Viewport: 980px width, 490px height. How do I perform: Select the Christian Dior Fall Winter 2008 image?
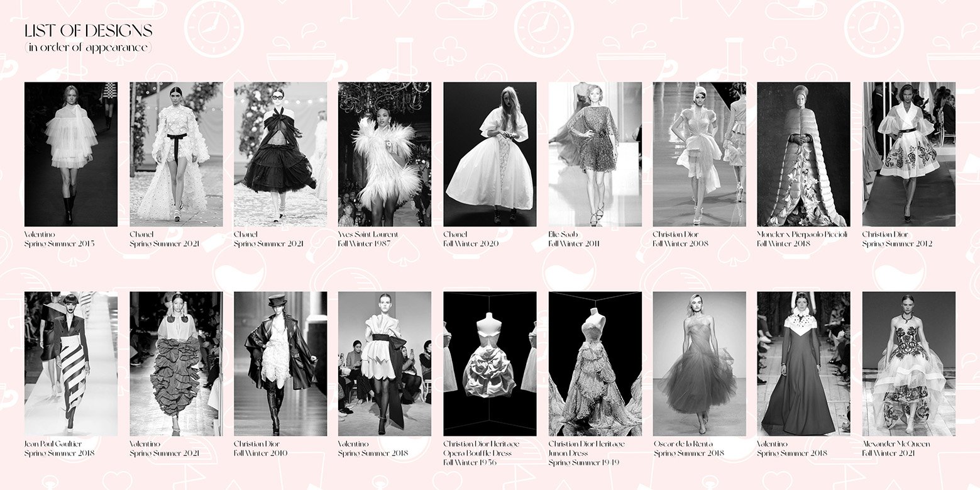[699, 154]
